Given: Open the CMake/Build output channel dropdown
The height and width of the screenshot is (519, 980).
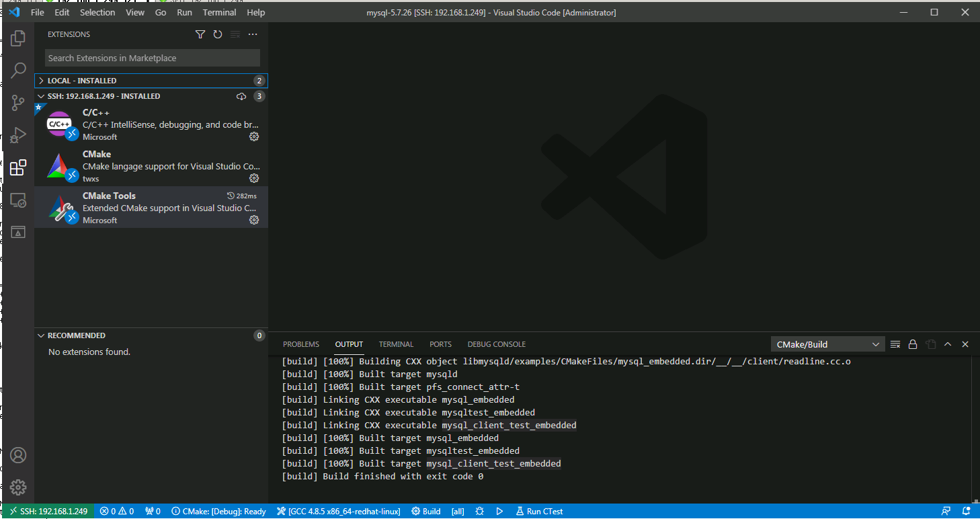Looking at the screenshot, I should (828, 344).
